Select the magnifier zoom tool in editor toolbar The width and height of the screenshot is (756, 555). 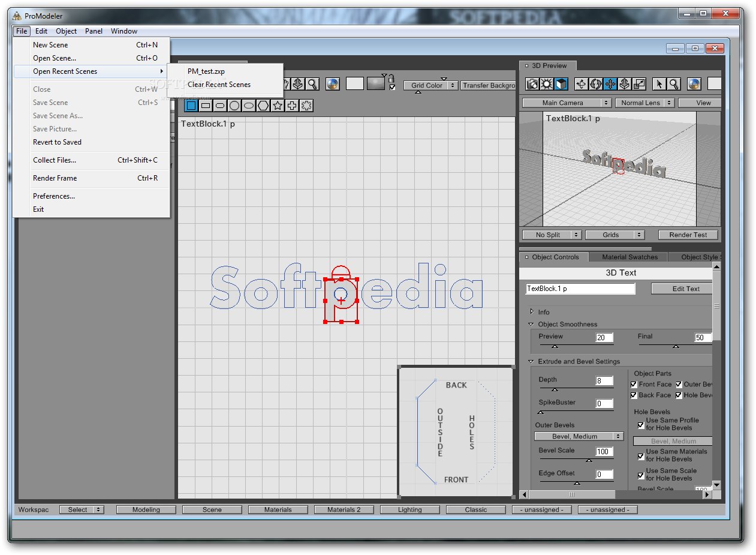coord(312,84)
